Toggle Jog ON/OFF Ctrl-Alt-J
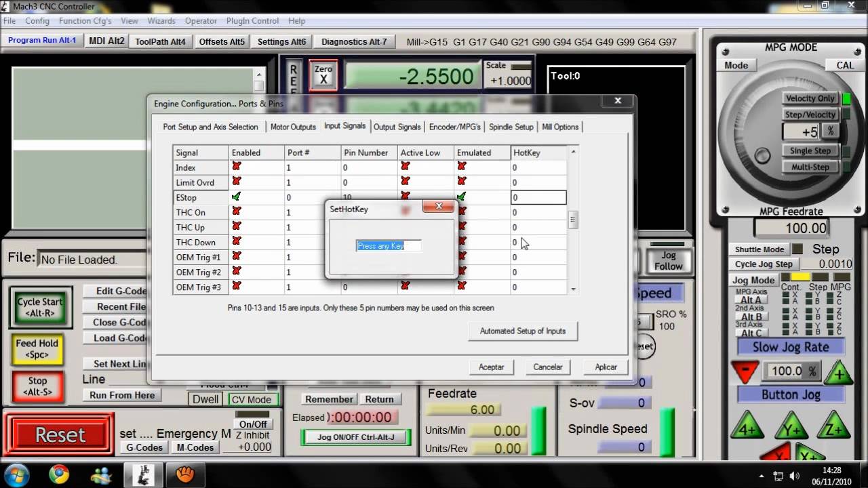Image resolution: width=868 pixels, height=488 pixels. (356, 437)
